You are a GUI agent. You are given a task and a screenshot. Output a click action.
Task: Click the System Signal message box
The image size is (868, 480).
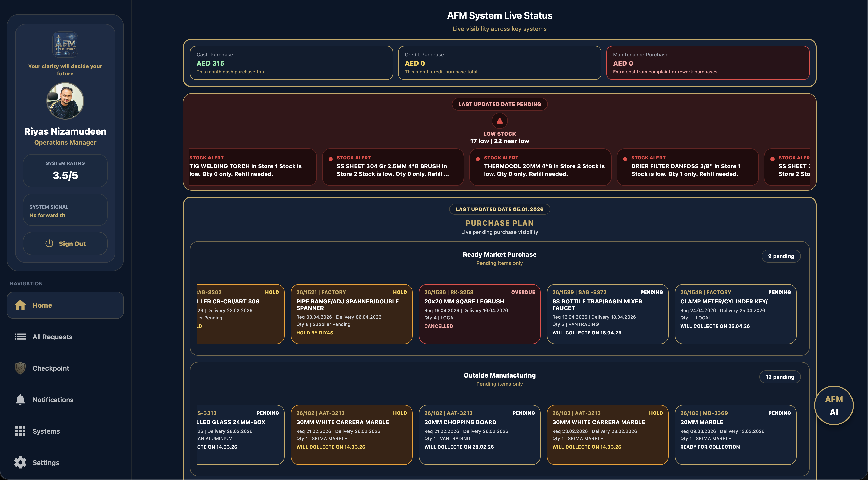click(65, 210)
